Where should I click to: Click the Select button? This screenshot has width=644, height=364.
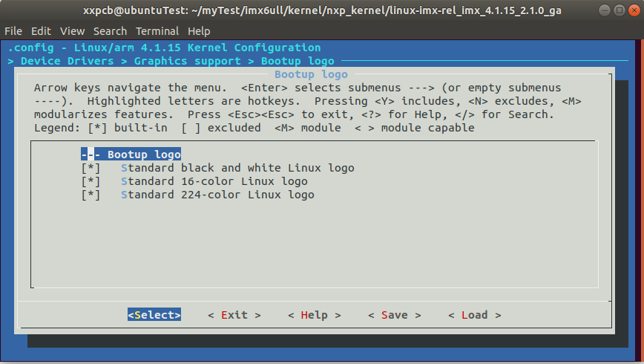(154, 315)
